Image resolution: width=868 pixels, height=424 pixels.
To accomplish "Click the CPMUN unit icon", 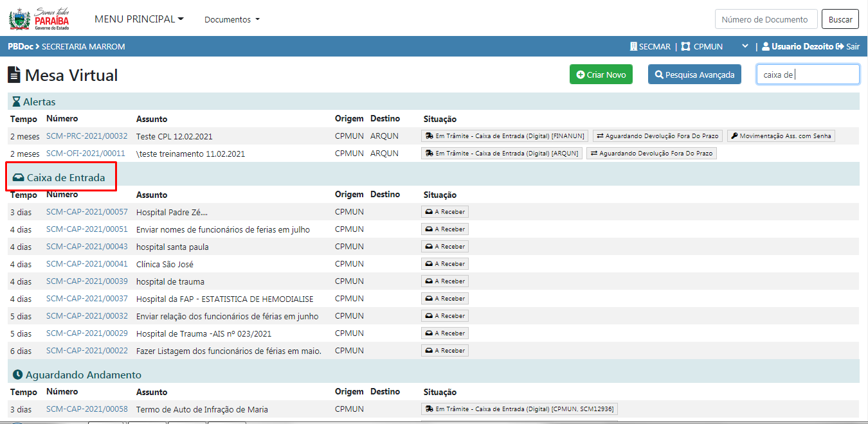I will (x=685, y=46).
